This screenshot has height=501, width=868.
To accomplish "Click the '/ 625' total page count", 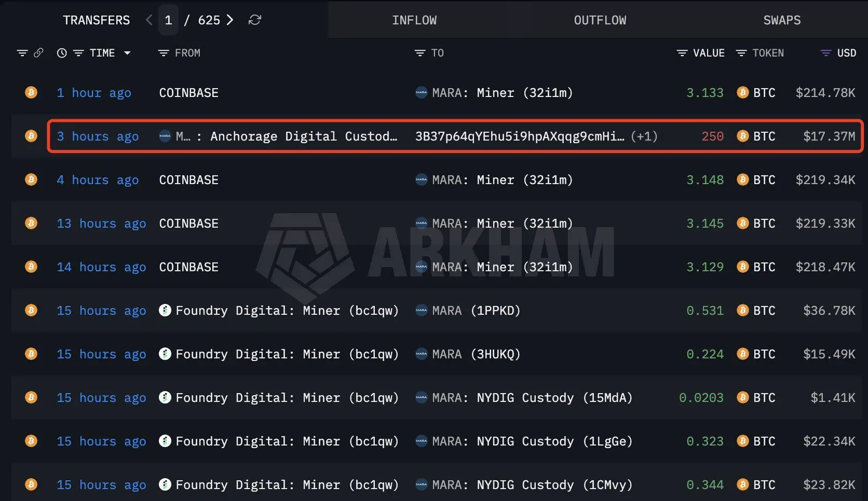I will pos(202,20).
